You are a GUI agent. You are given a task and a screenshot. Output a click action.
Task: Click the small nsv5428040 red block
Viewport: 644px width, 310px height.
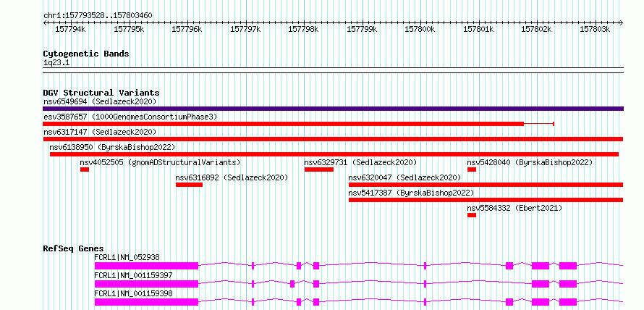[472, 169]
